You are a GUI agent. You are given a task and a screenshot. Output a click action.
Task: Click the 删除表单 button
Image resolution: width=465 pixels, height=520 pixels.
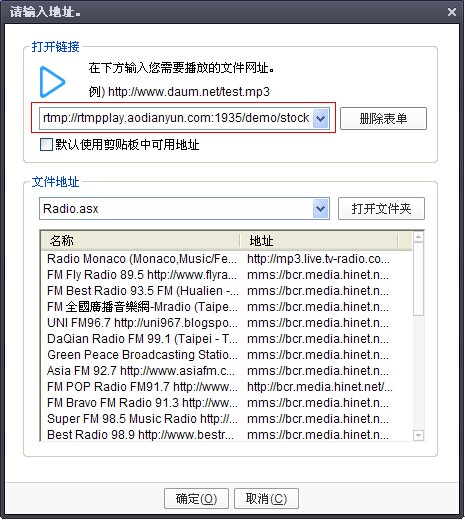click(383, 118)
